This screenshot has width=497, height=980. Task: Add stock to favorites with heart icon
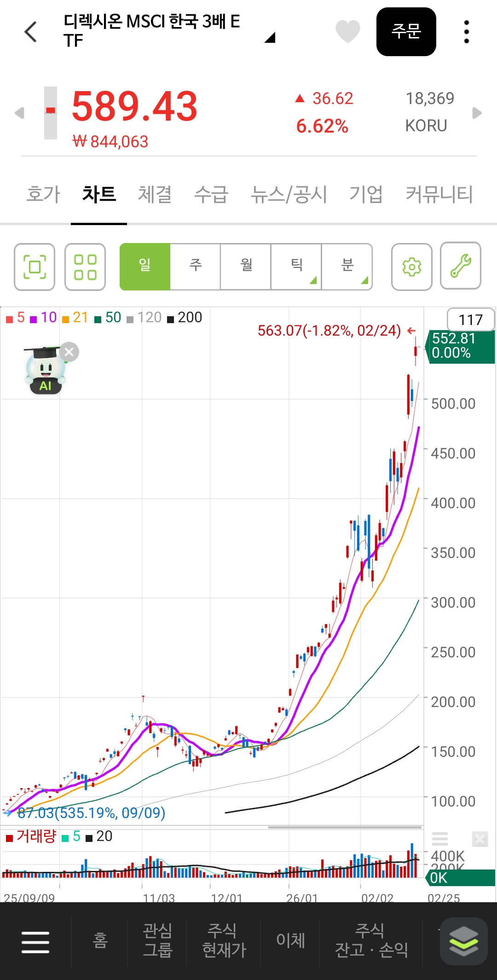click(347, 32)
